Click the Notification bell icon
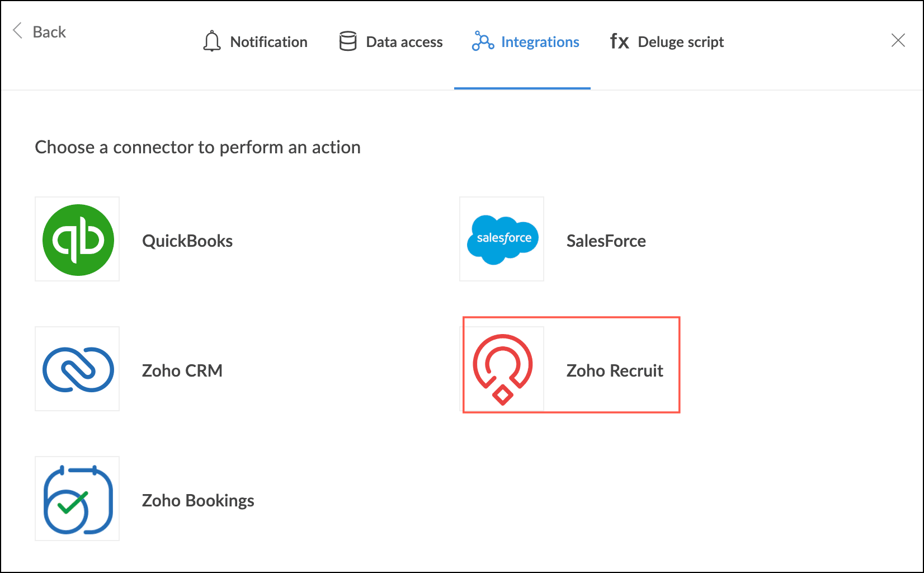Image resolution: width=924 pixels, height=573 pixels. [x=212, y=42]
